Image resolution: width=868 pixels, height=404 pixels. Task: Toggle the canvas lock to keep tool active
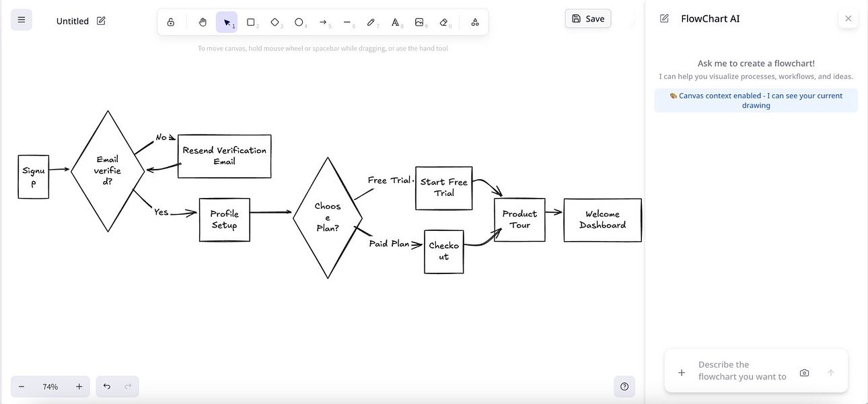pos(170,22)
